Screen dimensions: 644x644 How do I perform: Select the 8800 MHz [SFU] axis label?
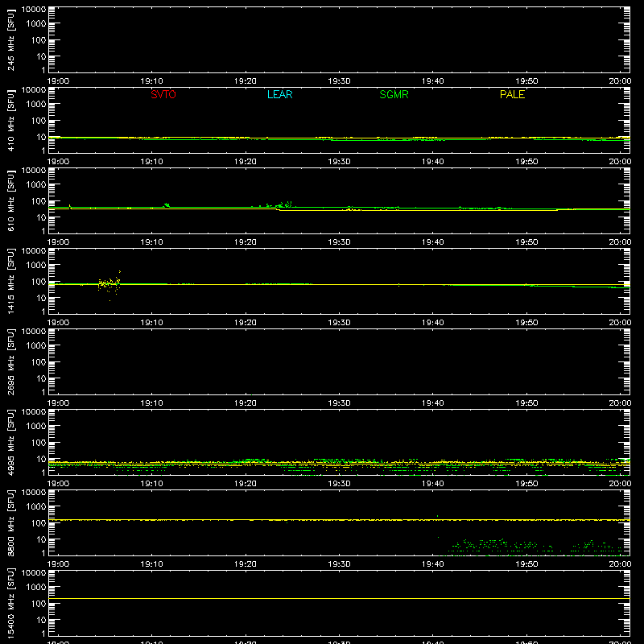10,522
